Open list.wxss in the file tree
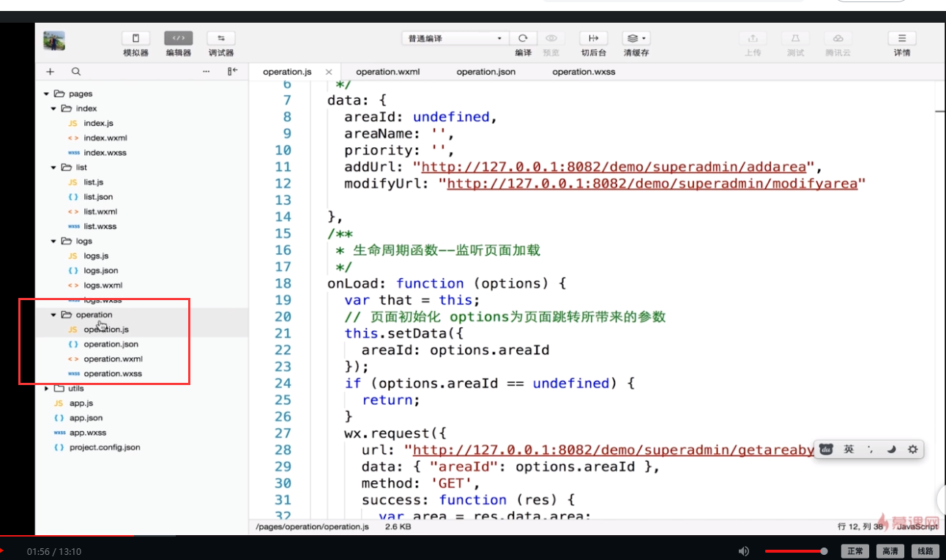This screenshot has width=946, height=560. pos(100,226)
